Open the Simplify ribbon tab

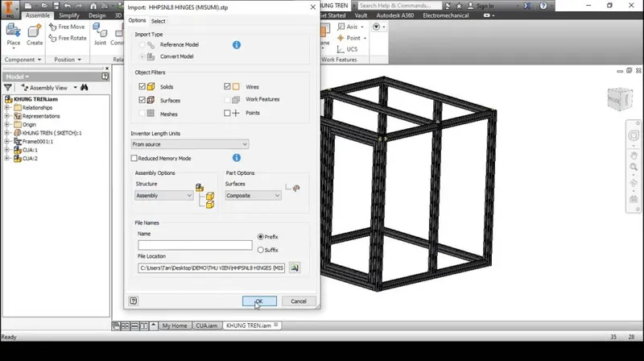[x=69, y=15]
